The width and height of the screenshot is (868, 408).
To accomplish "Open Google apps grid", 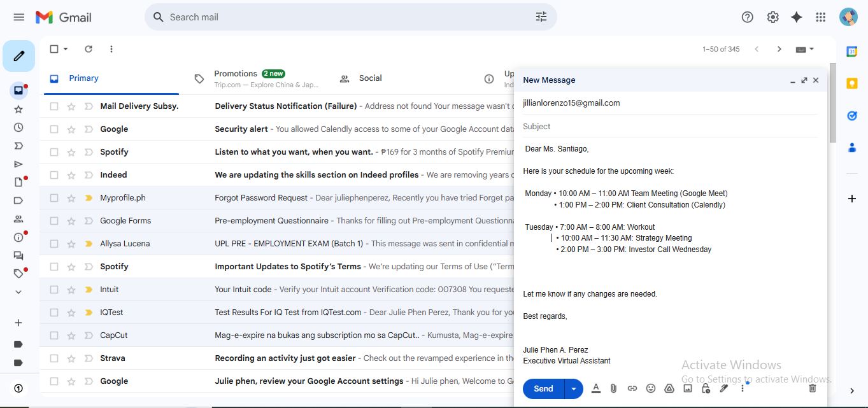I will tap(821, 17).
